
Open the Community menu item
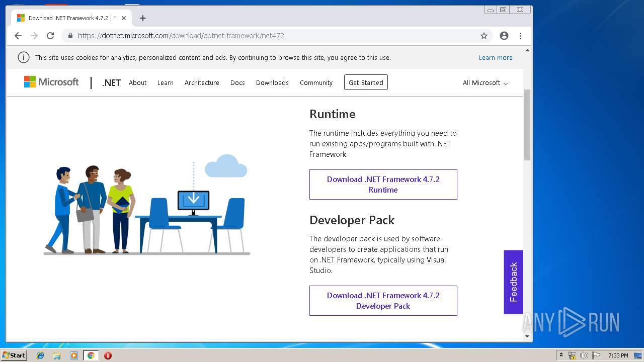[x=316, y=82]
